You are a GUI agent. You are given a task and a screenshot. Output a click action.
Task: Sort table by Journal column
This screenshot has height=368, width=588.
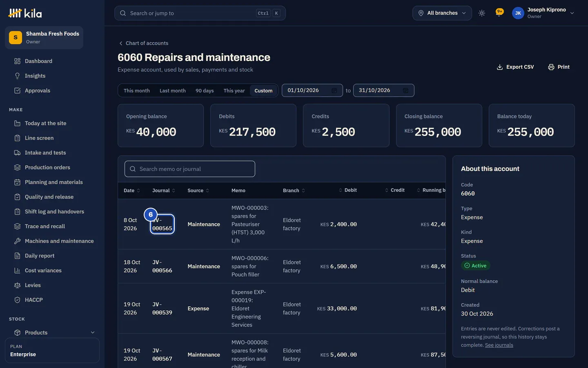pyautogui.click(x=164, y=191)
